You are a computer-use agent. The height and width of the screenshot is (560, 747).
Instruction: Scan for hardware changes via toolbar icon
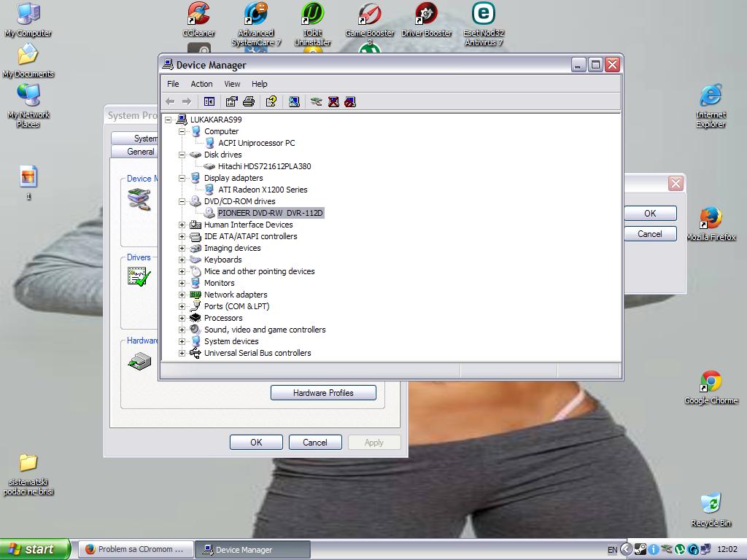tap(294, 101)
